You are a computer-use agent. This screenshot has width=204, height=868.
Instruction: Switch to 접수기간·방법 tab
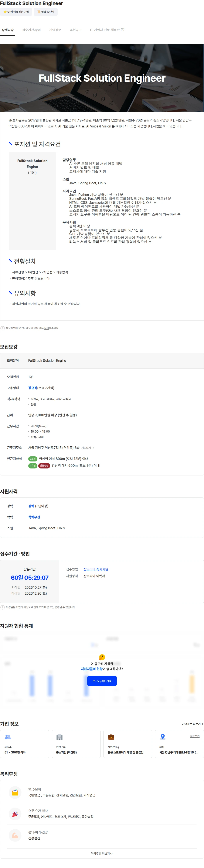coord(31,30)
